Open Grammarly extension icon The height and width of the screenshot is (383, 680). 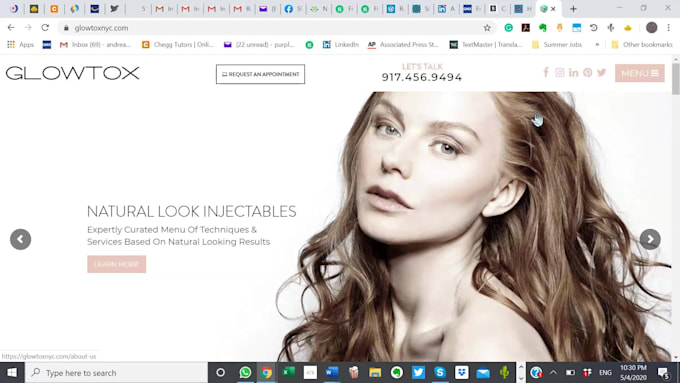[508, 28]
